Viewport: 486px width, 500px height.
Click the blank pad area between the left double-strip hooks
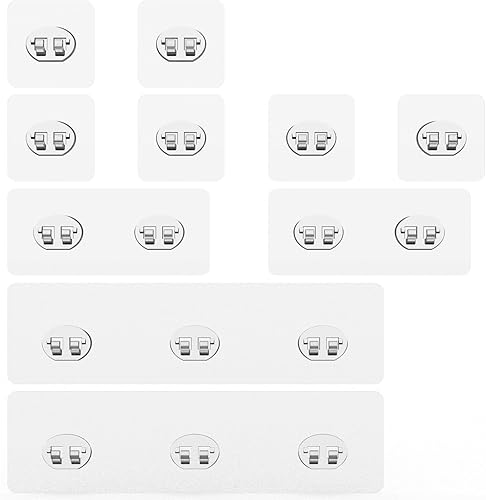(109, 232)
